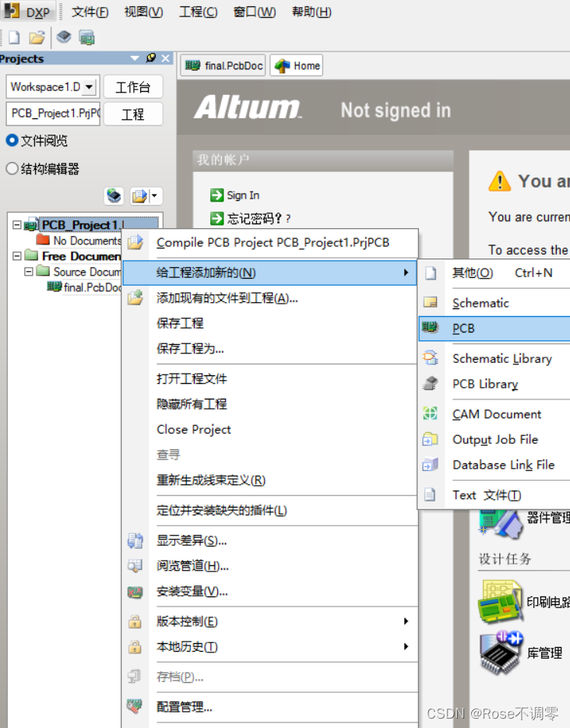The width and height of the screenshot is (570, 728).
Task: Close the Projects panel
Action: coord(165,58)
